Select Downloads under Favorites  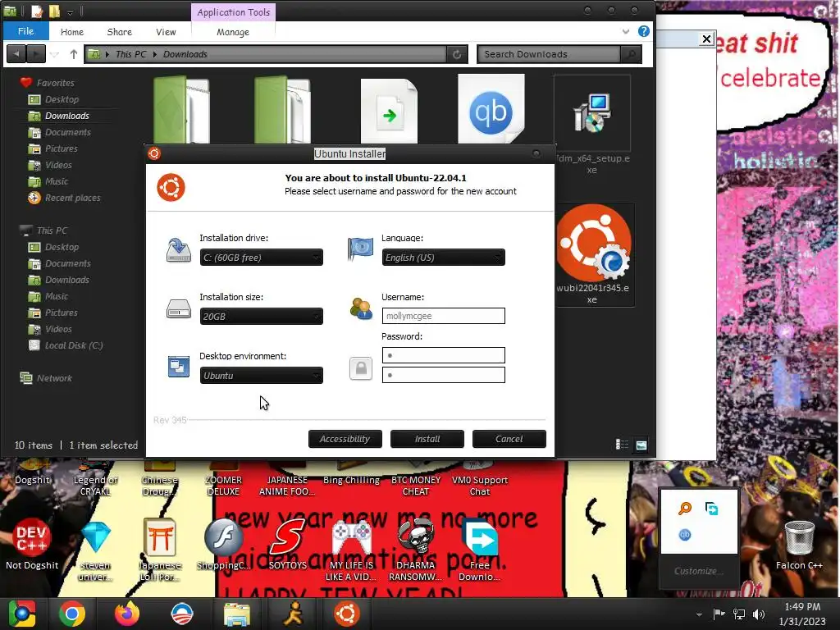[x=66, y=116]
